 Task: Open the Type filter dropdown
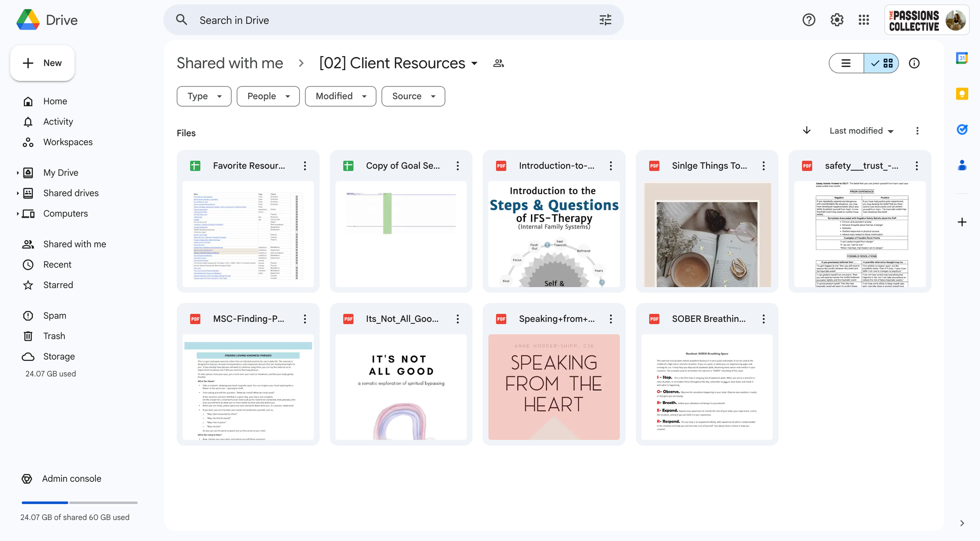[204, 96]
